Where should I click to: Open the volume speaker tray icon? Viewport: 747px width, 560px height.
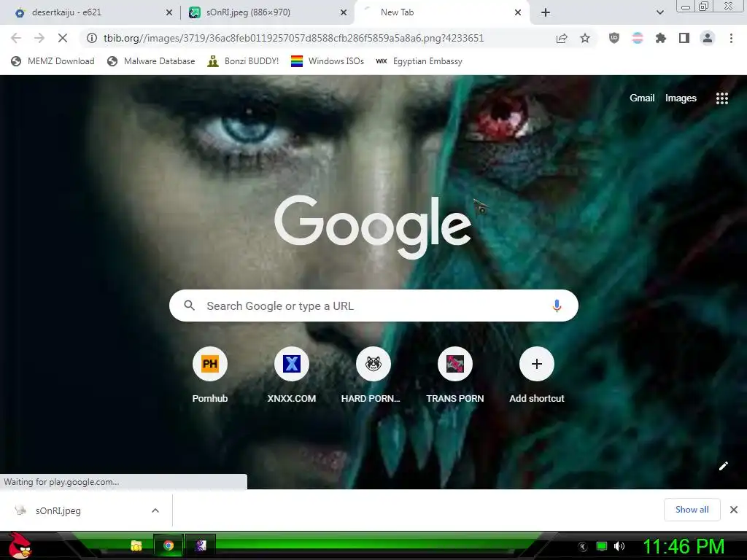[619, 547]
